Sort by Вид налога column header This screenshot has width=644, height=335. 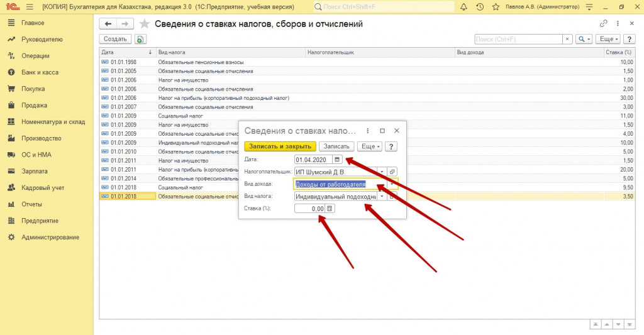tap(231, 52)
